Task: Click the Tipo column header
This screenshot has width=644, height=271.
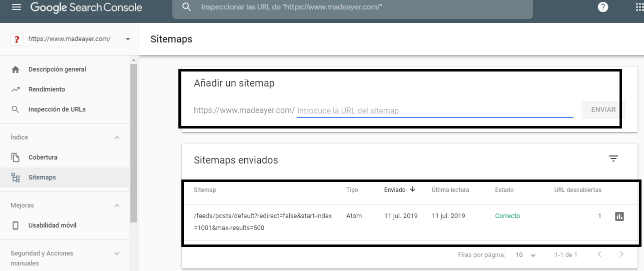Action: point(352,190)
